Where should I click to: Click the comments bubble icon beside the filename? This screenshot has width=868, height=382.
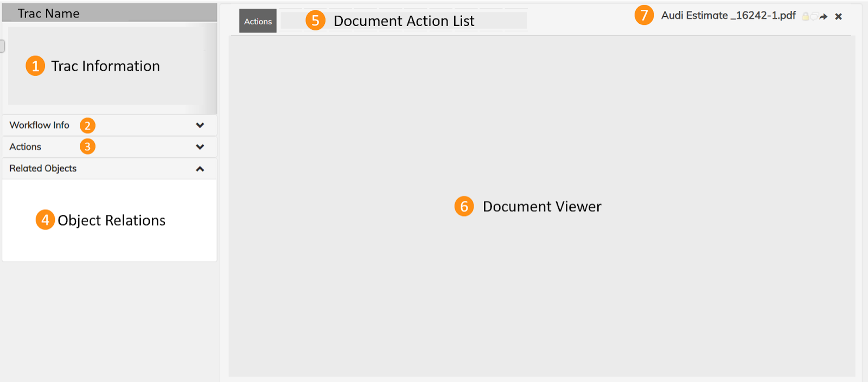pos(814,17)
